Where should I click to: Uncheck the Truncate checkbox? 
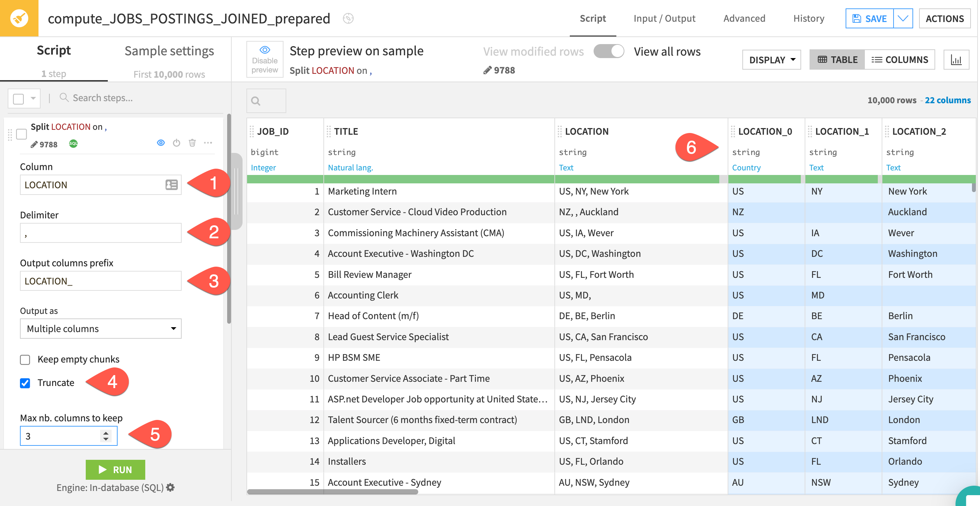25,383
